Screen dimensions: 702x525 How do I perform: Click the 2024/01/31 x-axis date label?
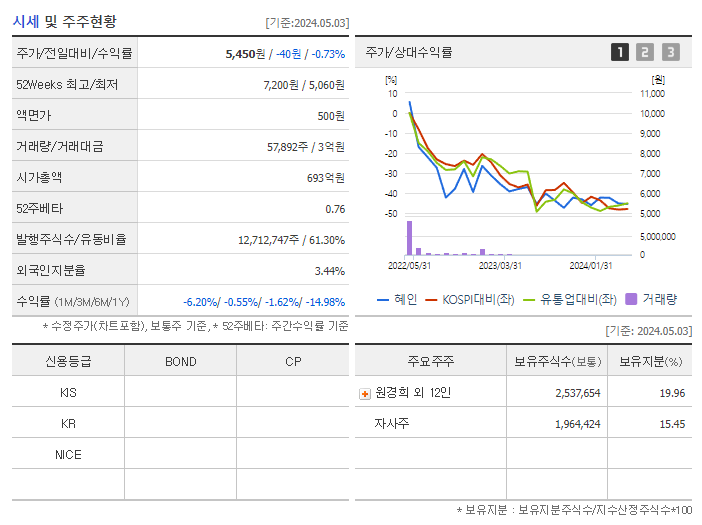pos(591,266)
